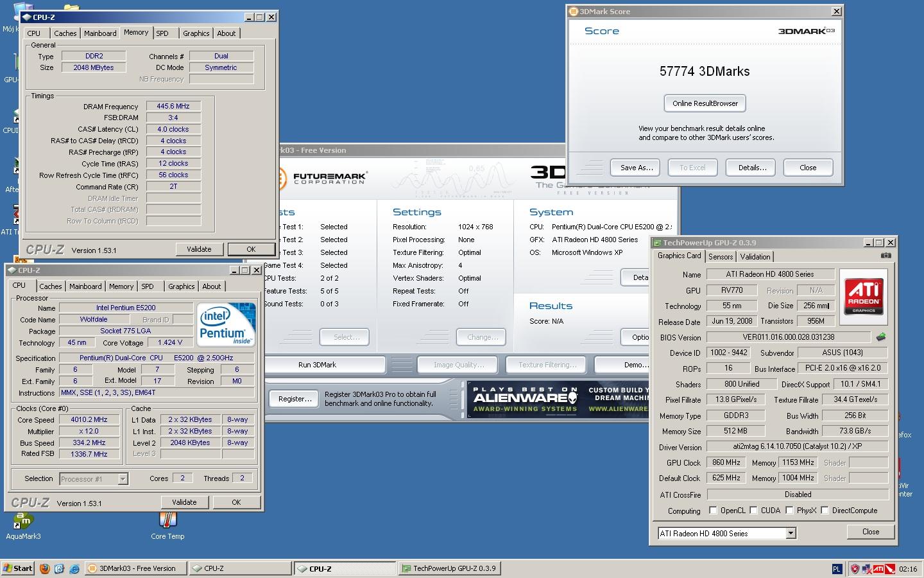
Task: Open the Validation tab in GPU-Z
Action: [755, 256]
